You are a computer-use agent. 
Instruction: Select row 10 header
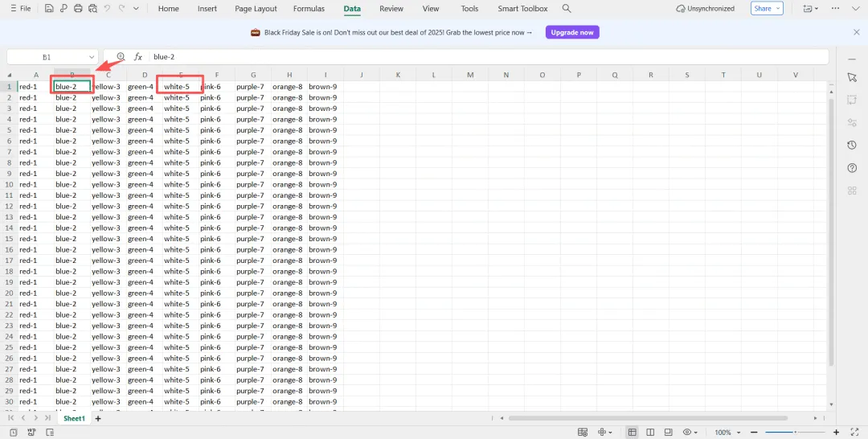tap(10, 184)
